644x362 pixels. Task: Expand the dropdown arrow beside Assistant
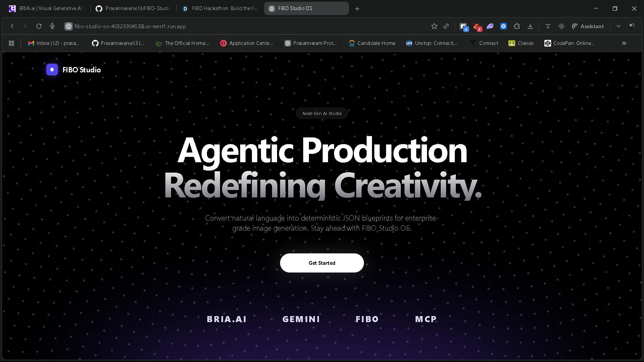click(x=618, y=26)
